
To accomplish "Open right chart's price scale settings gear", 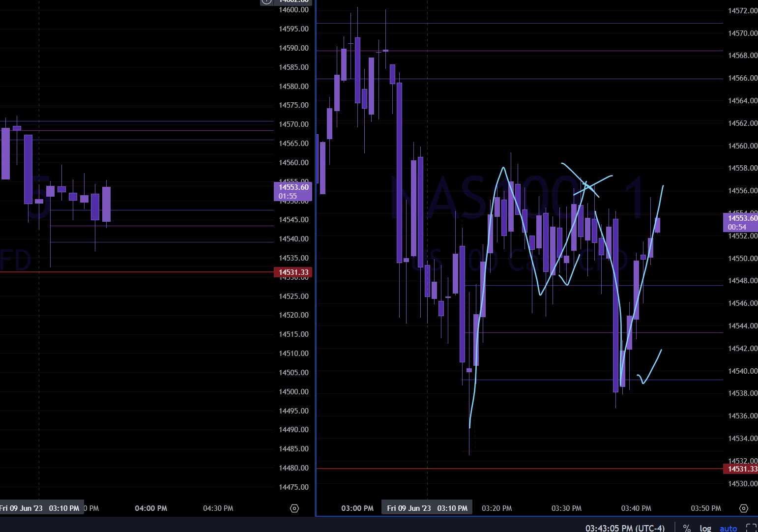I will tap(744, 508).
